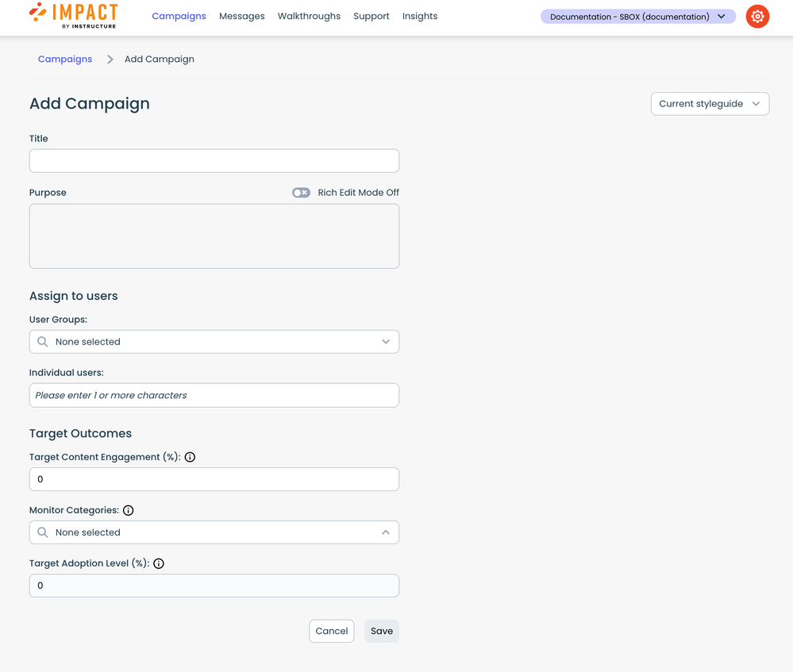Click info icon beside Target Adoption Level
Screen dimensions: 793x672
(x=159, y=564)
